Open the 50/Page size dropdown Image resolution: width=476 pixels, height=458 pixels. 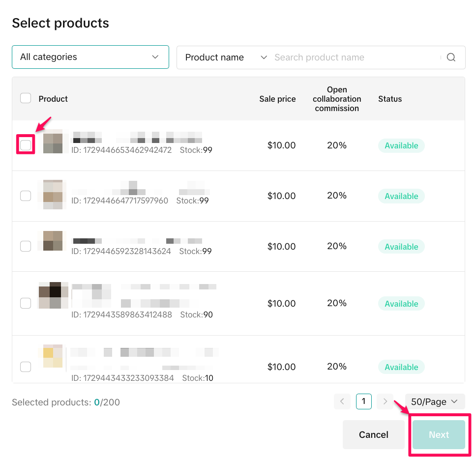(435, 401)
